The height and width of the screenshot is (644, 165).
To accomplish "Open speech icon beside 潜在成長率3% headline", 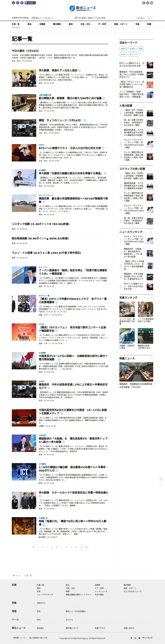I will coord(63,442).
